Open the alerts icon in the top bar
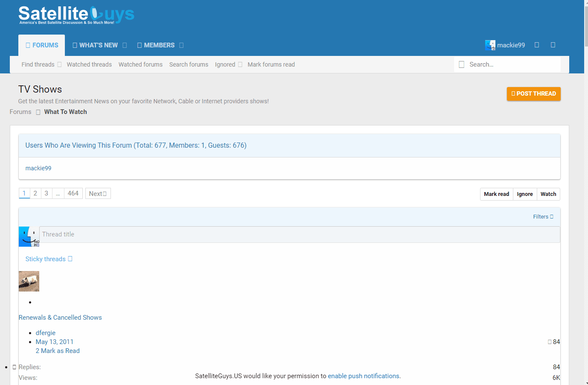The height and width of the screenshot is (385, 588). pyautogui.click(x=553, y=45)
